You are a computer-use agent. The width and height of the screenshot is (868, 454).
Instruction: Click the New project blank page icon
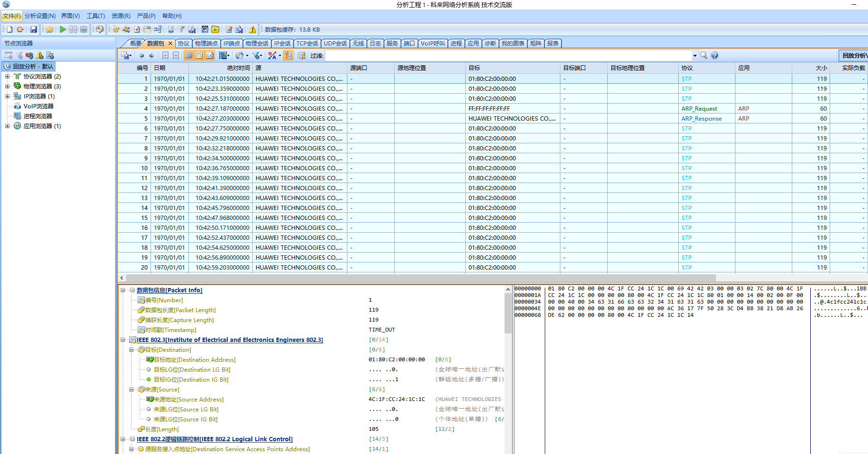click(9, 29)
